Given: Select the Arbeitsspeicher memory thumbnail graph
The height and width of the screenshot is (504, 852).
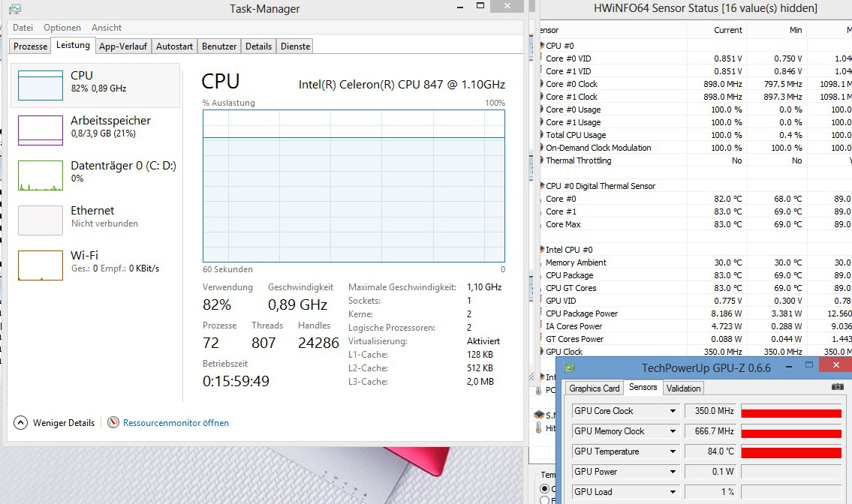Looking at the screenshot, I should coord(41,130).
